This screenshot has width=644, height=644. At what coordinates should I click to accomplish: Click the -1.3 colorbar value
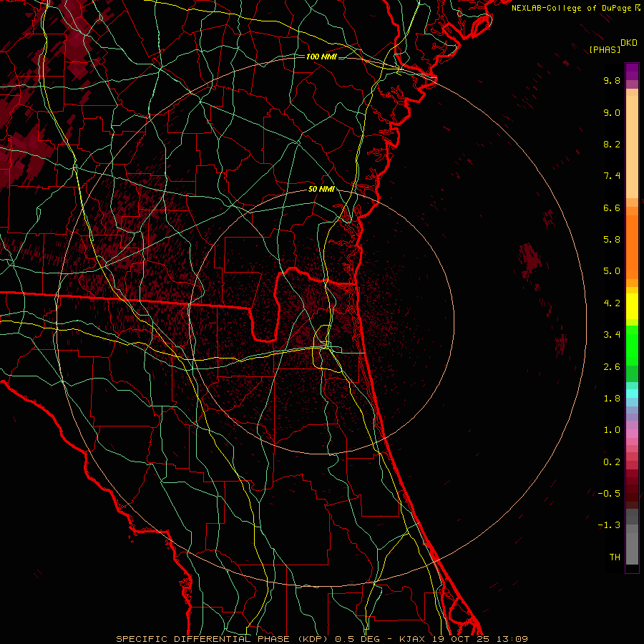click(x=609, y=525)
